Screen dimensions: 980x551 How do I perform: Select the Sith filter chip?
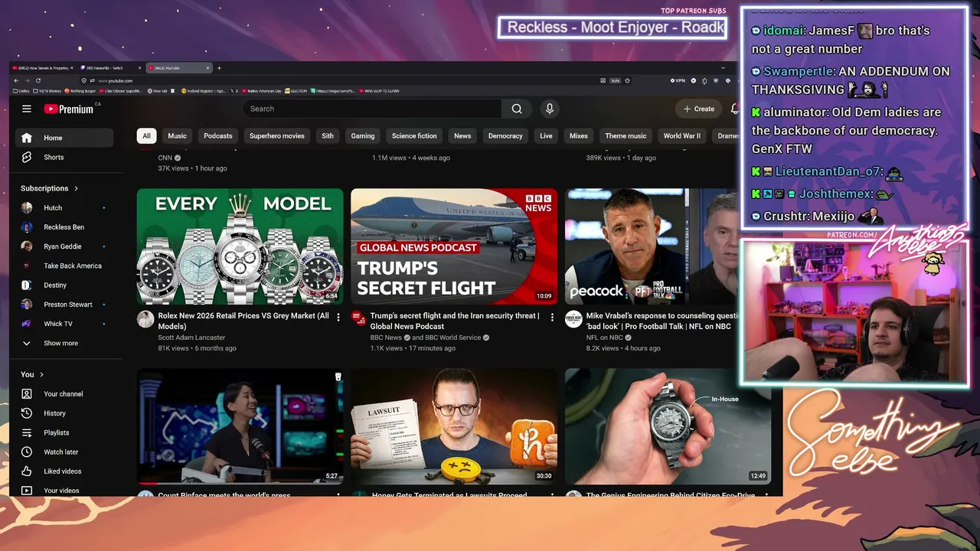tap(328, 136)
